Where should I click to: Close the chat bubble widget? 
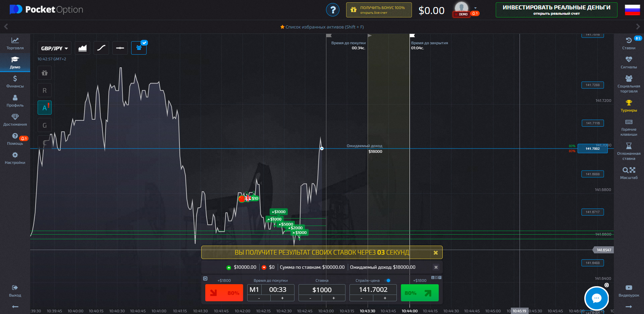tap(606, 285)
